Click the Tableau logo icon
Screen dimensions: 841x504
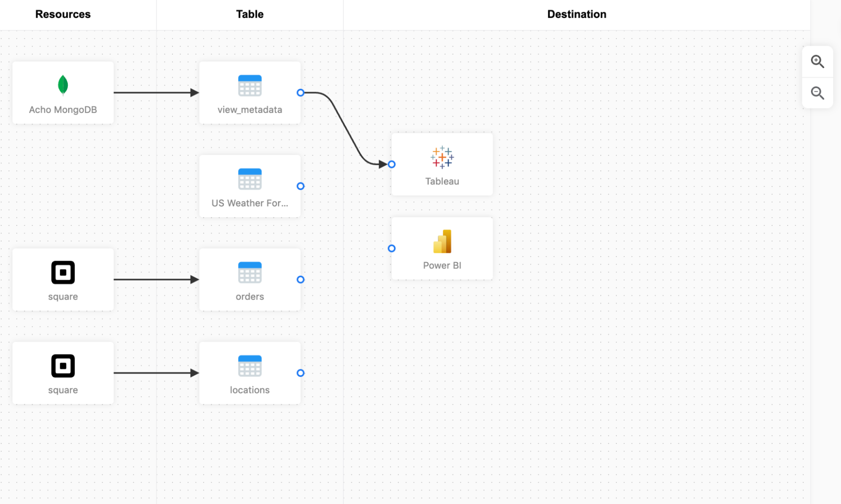pyautogui.click(x=442, y=157)
